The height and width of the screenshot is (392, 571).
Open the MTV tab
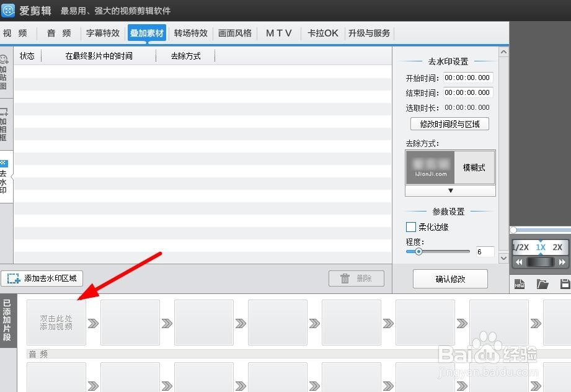click(278, 33)
